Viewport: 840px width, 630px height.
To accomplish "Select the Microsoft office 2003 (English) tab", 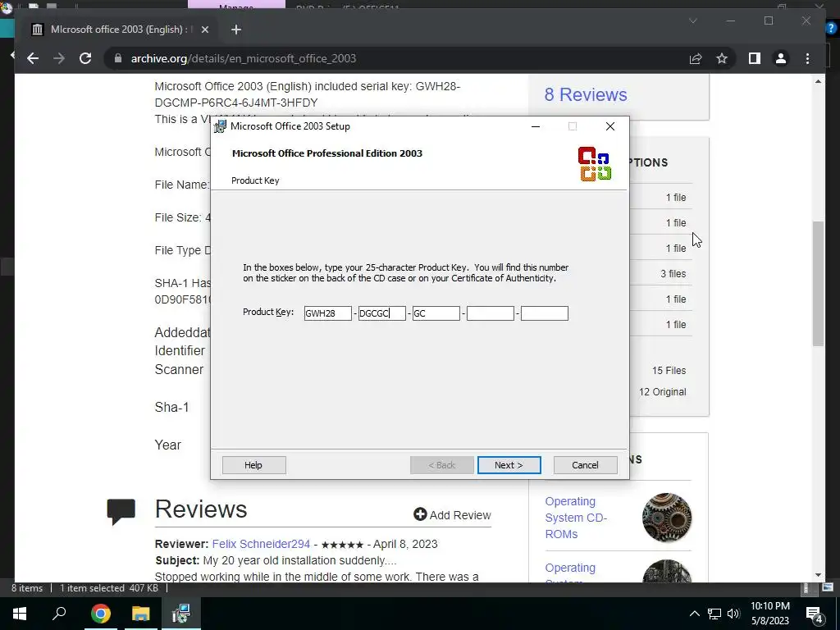I will click(119, 30).
